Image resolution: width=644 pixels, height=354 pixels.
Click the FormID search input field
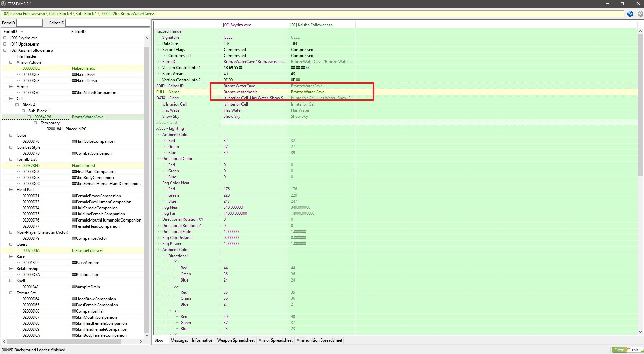(x=30, y=23)
